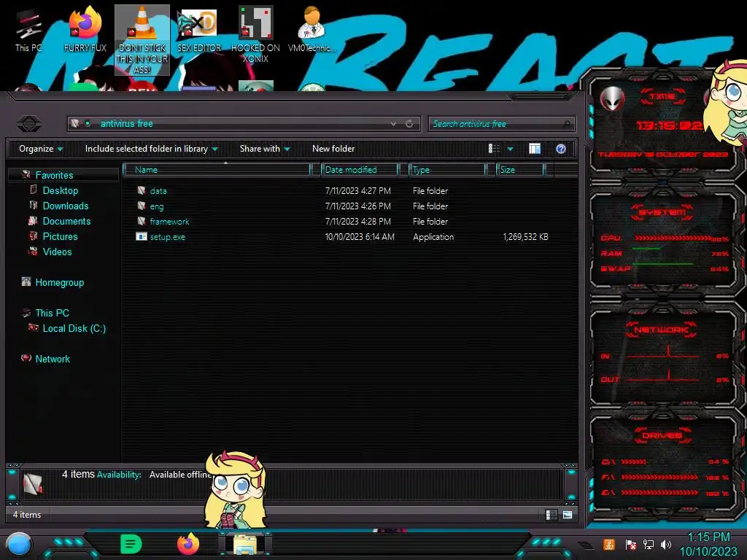The height and width of the screenshot is (560, 747).
Task: Click the search magnifier icon
Action: tap(566, 124)
